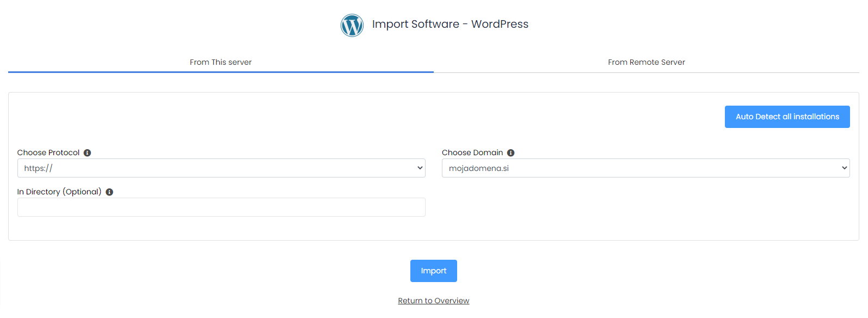This screenshot has width=868, height=318.
Task: Click the Choose Protocol label text
Action: [x=48, y=153]
